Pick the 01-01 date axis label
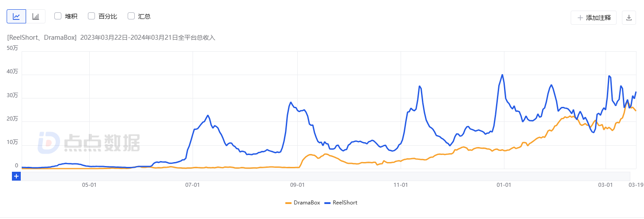Screen dimensions: 644x219 point(504,185)
